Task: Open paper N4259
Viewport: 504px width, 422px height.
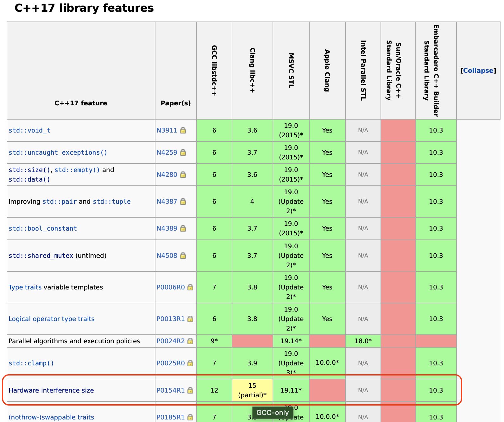Action: [167, 152]
